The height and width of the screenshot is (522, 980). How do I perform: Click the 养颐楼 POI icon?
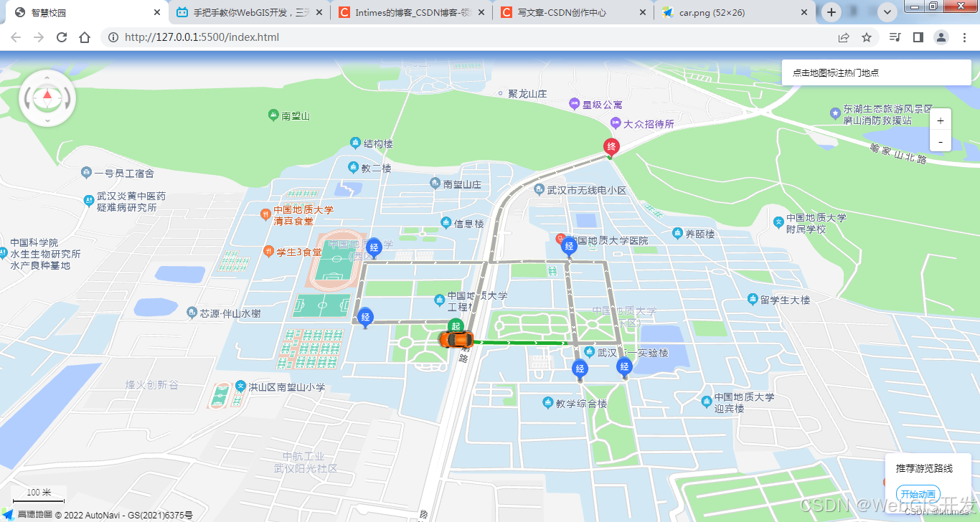677,233
